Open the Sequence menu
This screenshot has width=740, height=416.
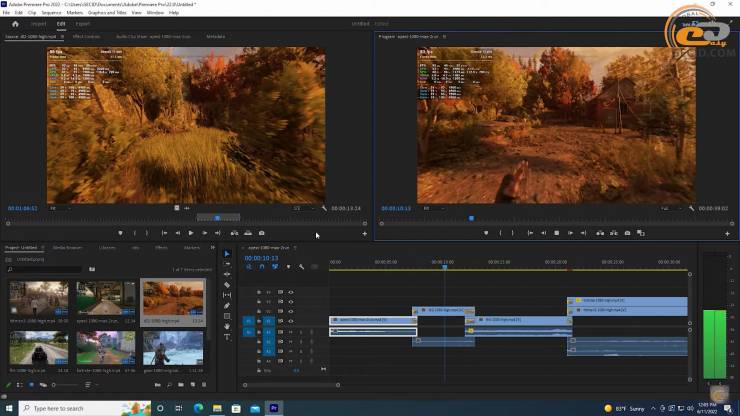click(x=51, y=13)
